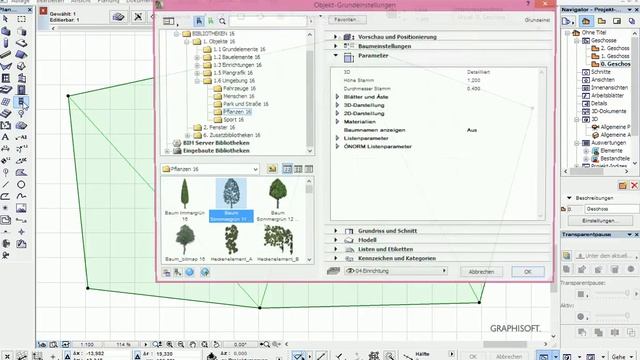Activate the green library filter toggle
The image size is (640, 360).
(211, 21)
